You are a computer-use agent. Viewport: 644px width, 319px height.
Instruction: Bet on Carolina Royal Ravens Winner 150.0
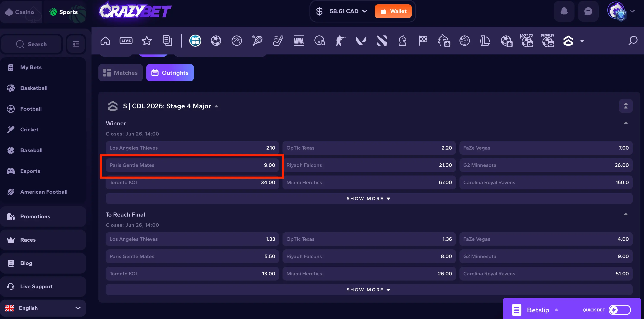[x=546, y=182]
